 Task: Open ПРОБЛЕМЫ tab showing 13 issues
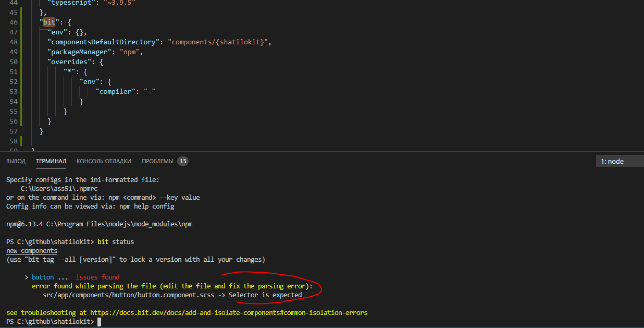coord(158,161)
